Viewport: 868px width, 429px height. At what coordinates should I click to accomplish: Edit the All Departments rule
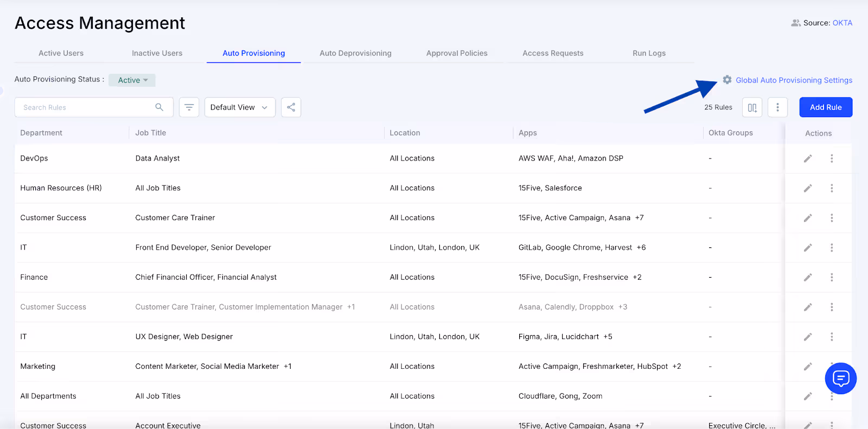click(807, 396)
